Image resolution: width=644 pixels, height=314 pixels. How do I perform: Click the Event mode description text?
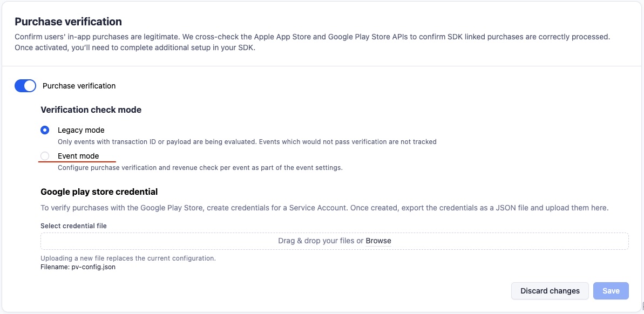[x=200, y=167]
